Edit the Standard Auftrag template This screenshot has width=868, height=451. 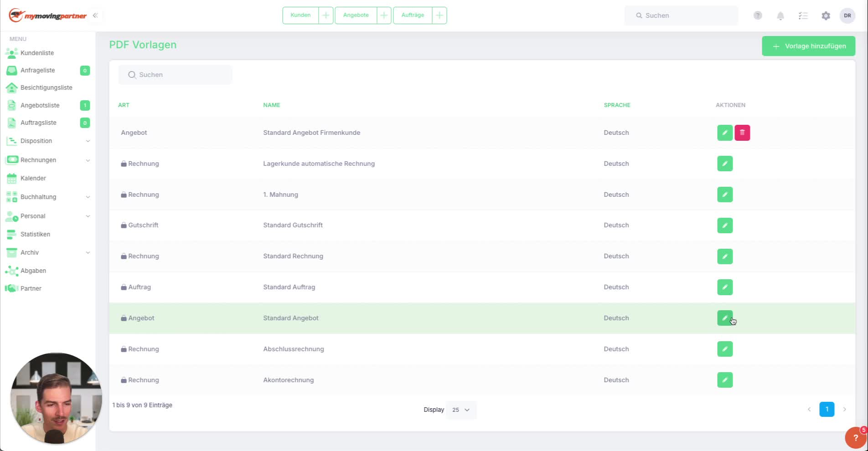coord(725,287)
